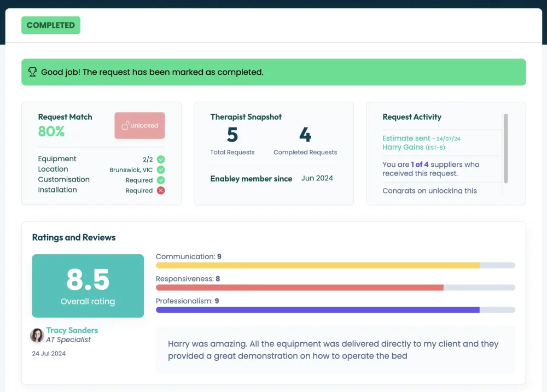Click the 8.5 Overall rating tile

[88, 285]
